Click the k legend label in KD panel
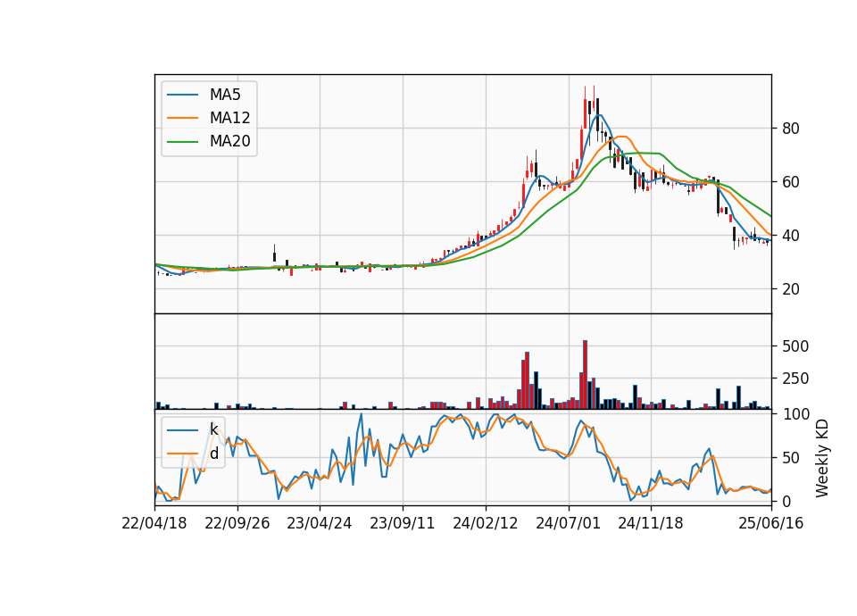Screen dimensions: 857x616 point(213,429)
